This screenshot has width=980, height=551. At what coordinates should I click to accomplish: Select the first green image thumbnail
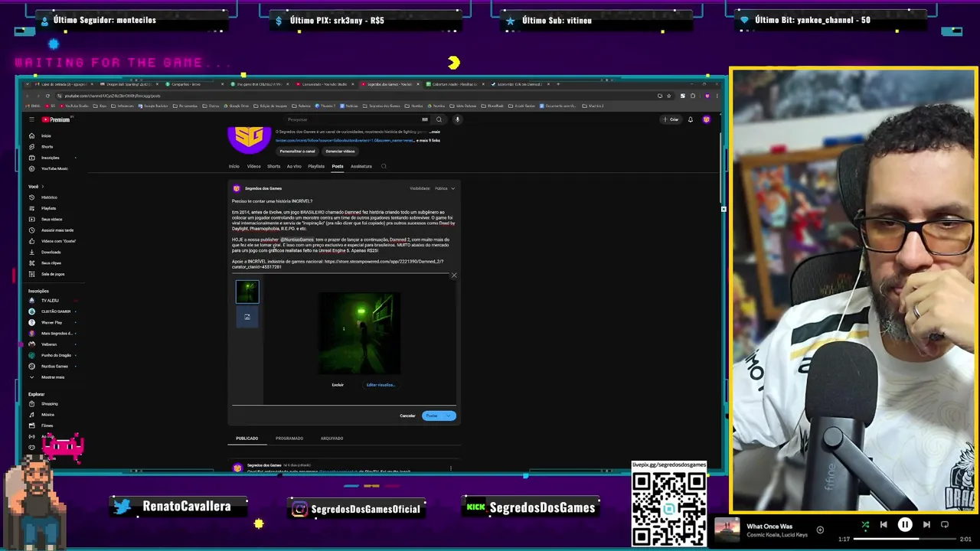pyautogui.click(x=247, y=292)
